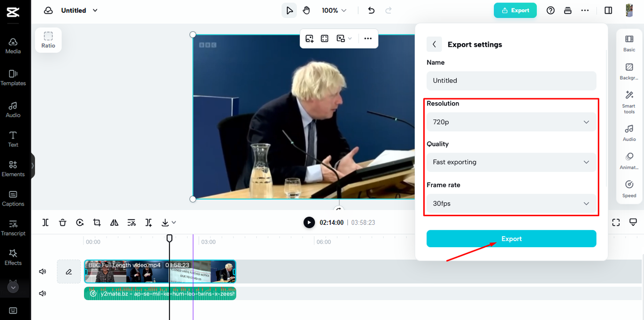Open the Frame rate dropdown showing 30fps
The height and width of the screenshot is (320, 644).
pyautogui.click(x=511, y=203)
